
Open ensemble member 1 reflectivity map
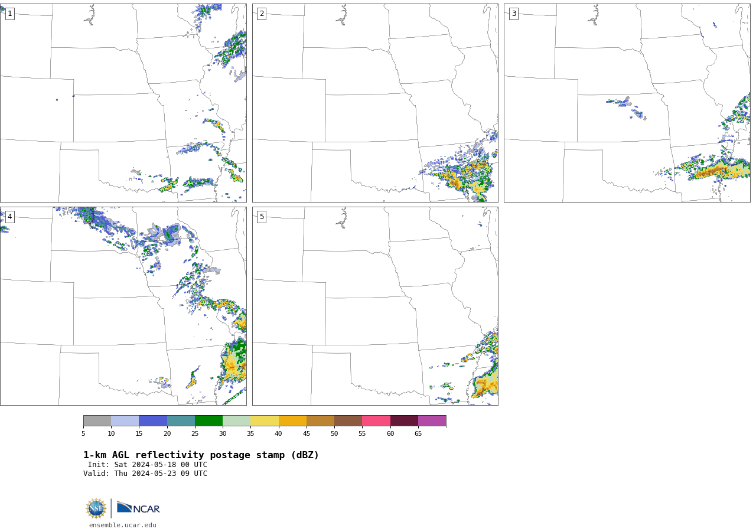click(123, 103)
